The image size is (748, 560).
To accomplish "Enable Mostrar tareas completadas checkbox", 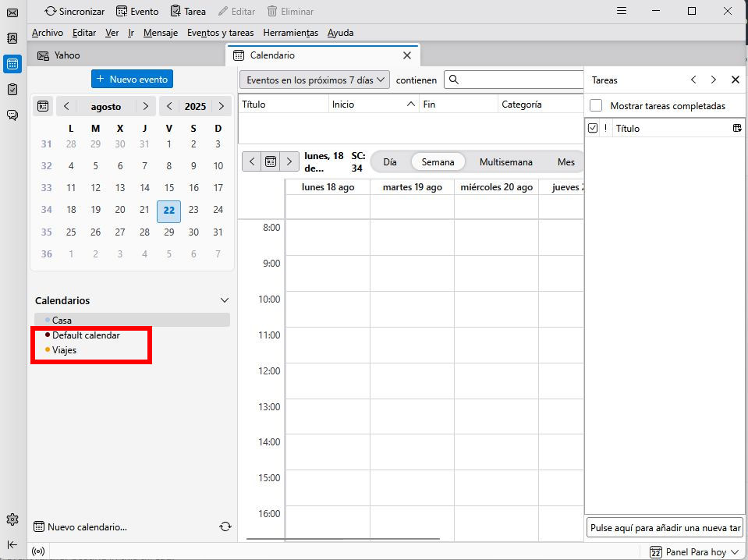I will point(596,105).
